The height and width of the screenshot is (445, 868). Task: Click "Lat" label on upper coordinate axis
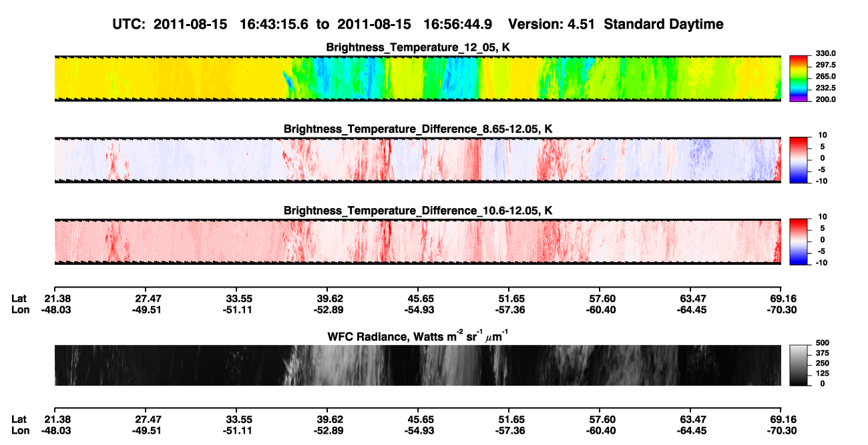point(18,299)
